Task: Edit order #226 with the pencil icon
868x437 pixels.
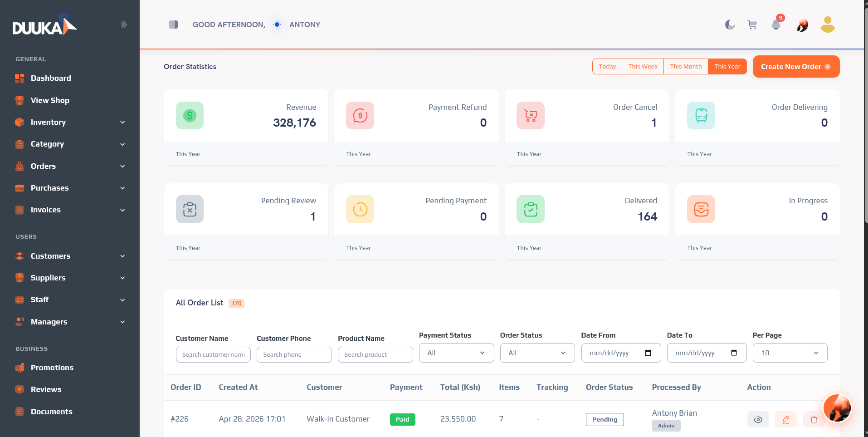Action: (786, 419)
